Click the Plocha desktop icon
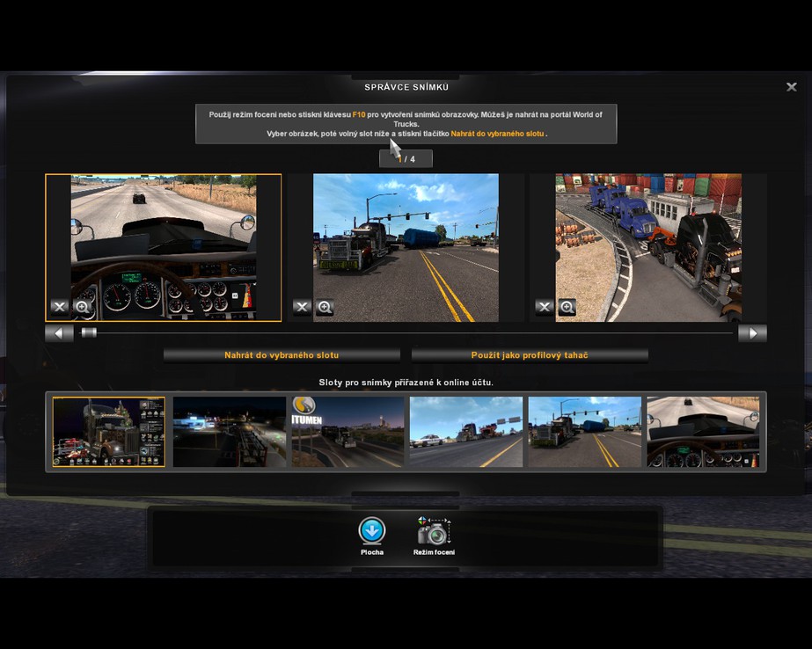This screenshot has width=812, height=649. tap(371, 532)
